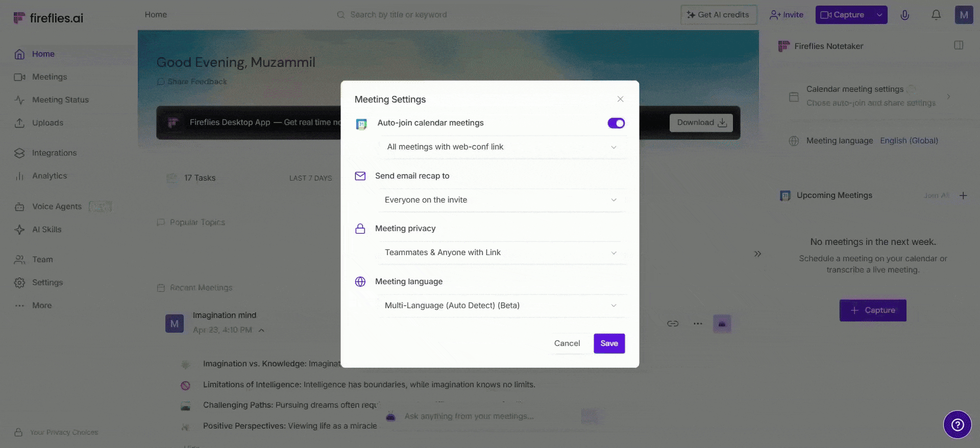The height and width of the screenshot is (448, 980).
Task: Open the Multi-Language (Auto Detect) dropdown
Action: (x=502, y=306)
